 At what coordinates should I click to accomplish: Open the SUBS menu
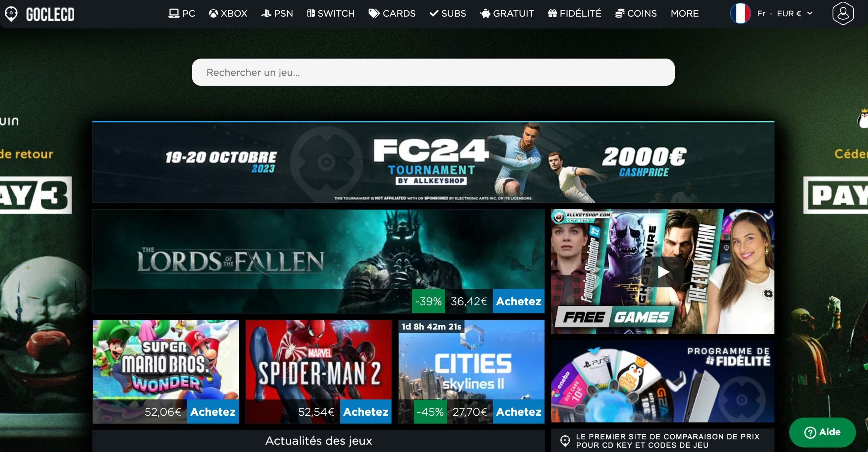(x=448, y=14)
